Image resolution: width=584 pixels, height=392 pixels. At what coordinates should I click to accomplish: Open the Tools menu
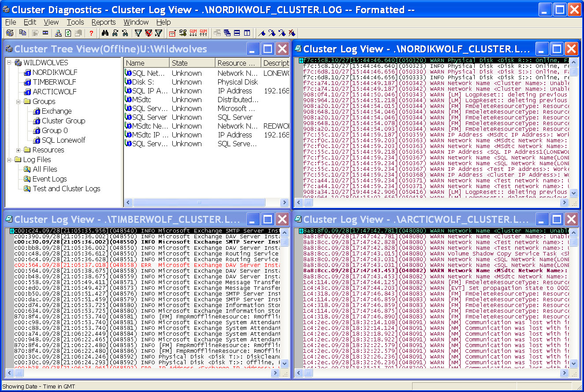tap(75, 22)
